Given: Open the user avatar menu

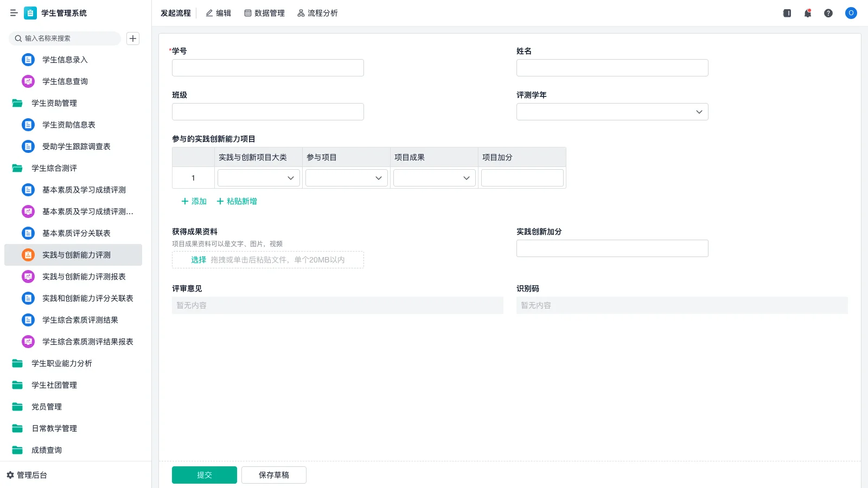Looking at the screenshot, I should [x=851, y=13].
